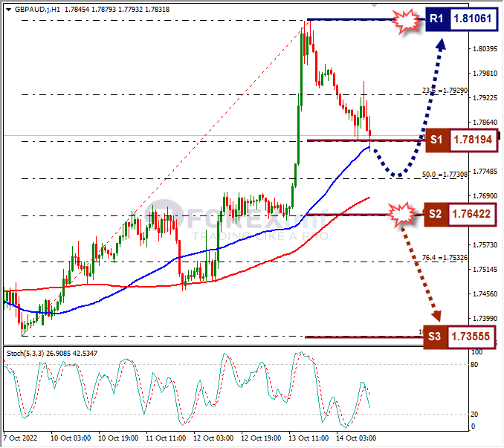Click Stochastic scale value 80

474,365
